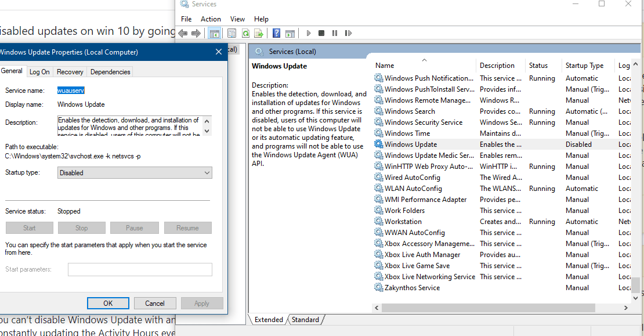
Task: Click the OK button in properties dialog
Action: [x=108, y=303]
